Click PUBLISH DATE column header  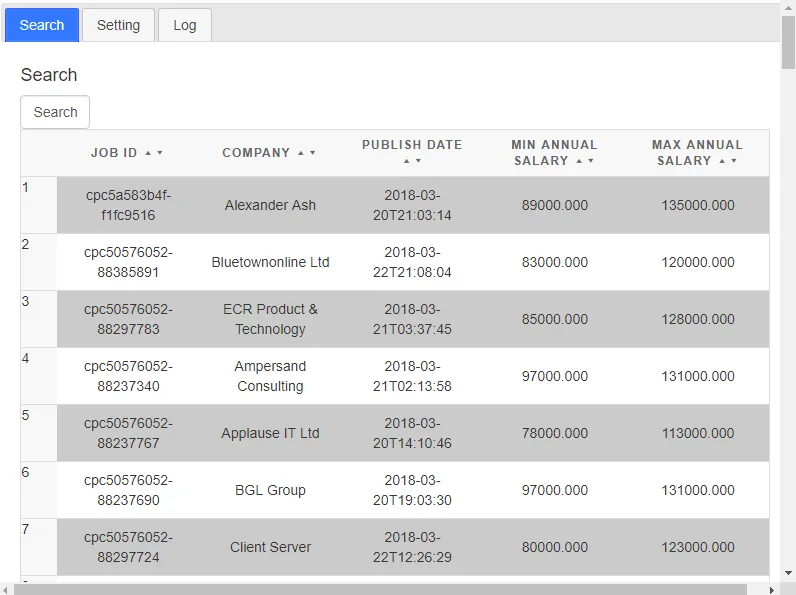click(412, 153)
